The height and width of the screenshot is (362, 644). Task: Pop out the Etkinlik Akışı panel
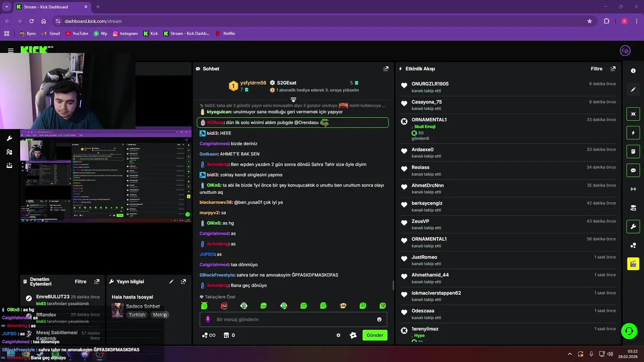tap(613, 69)
